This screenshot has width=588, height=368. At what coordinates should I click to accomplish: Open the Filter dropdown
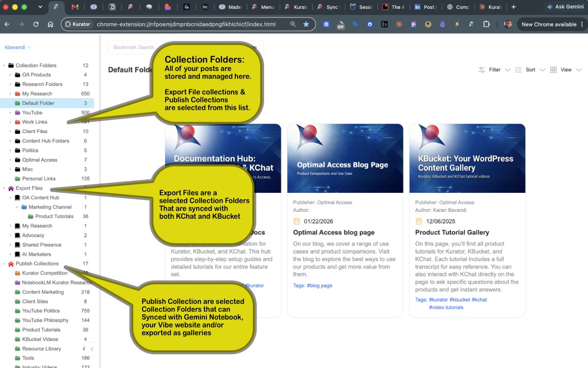494,70
